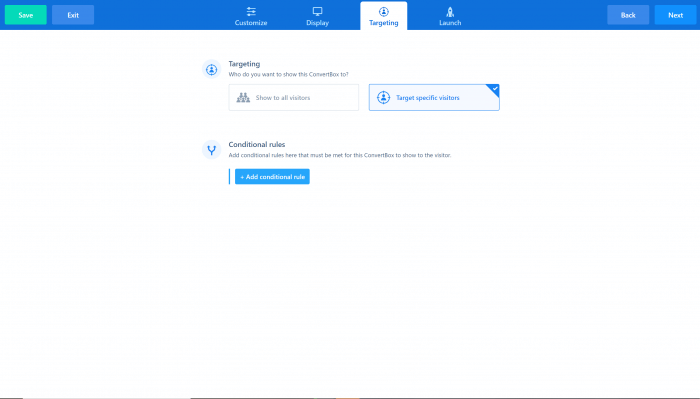
Task: Click the Conditional rules heading text
Action: pyautogui.click(x=257, y=145)
